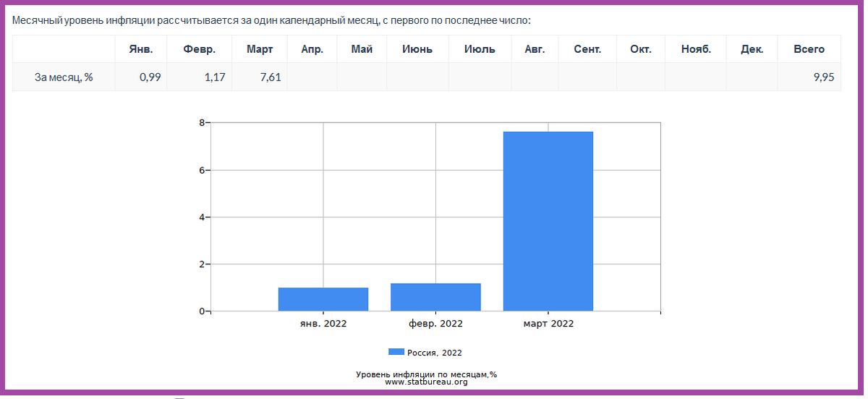Click the Россия, 2022 legend label

(435, 353)
